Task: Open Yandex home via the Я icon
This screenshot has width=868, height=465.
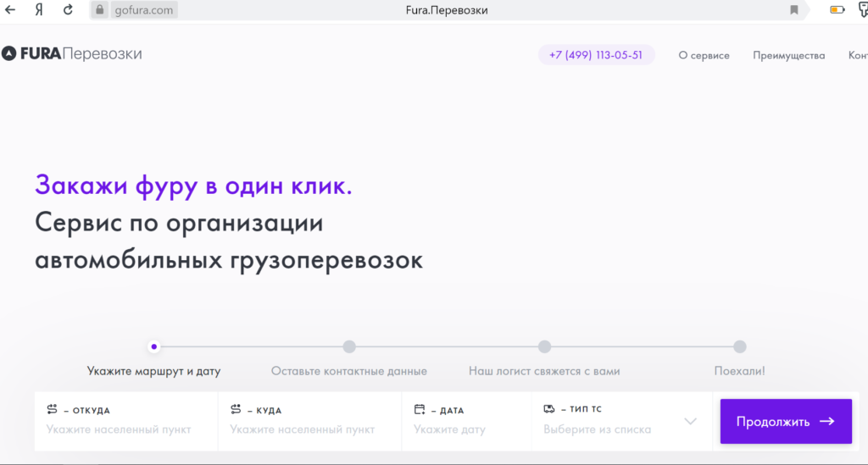Action: pyautogui.click(x=39, y=10)
